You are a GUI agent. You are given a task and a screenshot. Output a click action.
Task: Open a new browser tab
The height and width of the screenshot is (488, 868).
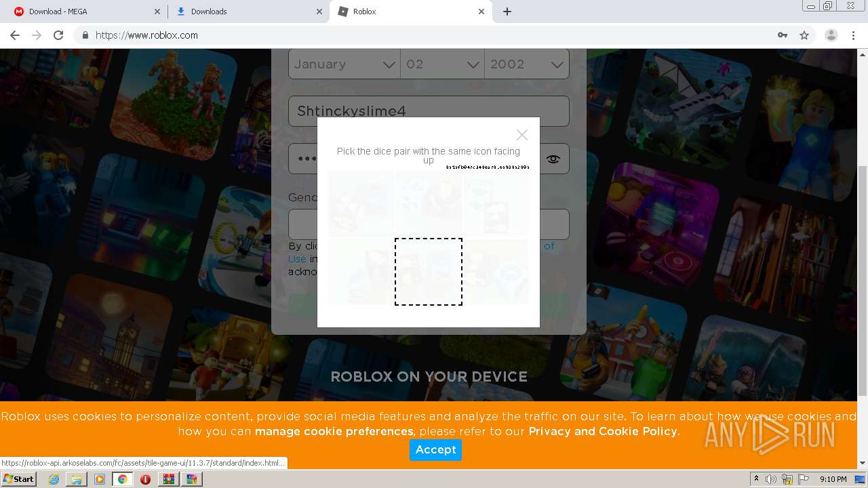coord(507,12)
